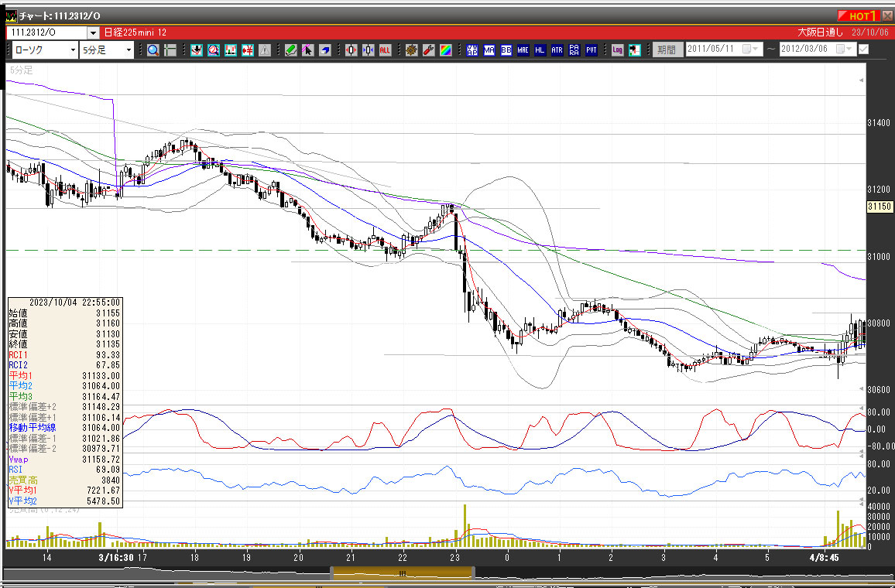Toggle the PARA parabolic indicator
895x588 pixels.
[x=574, y=50]
